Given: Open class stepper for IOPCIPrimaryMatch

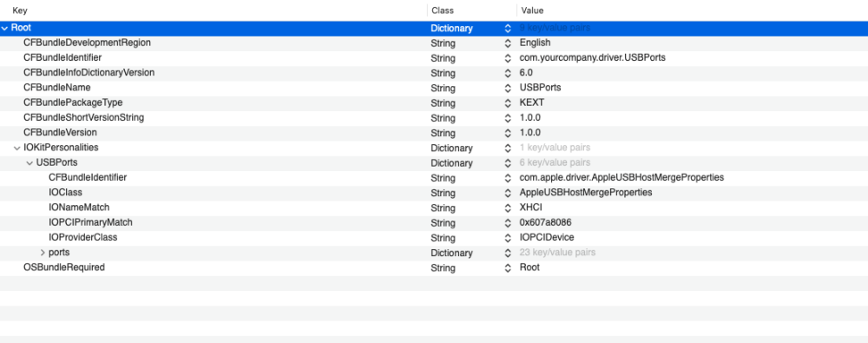Looking at the screenshot, I should point(507,223).
